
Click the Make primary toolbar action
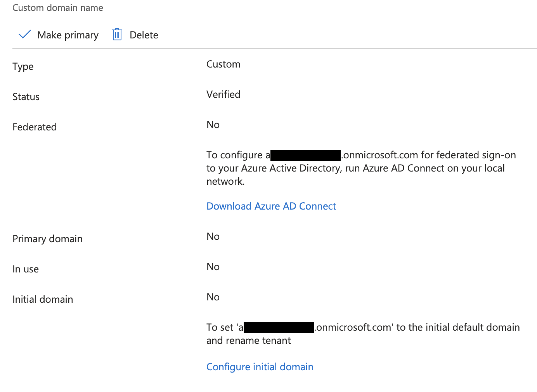[68, 35]
